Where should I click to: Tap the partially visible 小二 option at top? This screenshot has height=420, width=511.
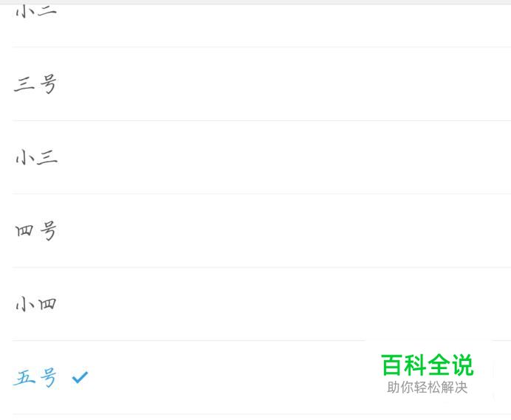(36, 11)
